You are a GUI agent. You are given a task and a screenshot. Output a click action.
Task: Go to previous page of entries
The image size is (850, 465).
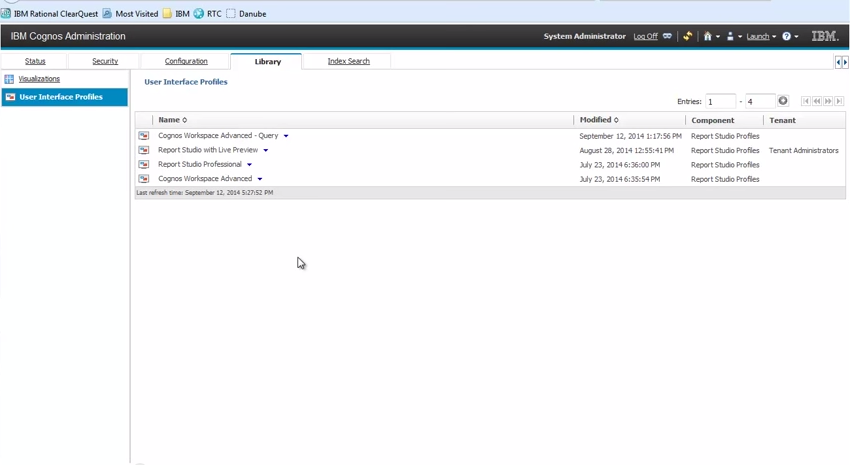point(817,101)
